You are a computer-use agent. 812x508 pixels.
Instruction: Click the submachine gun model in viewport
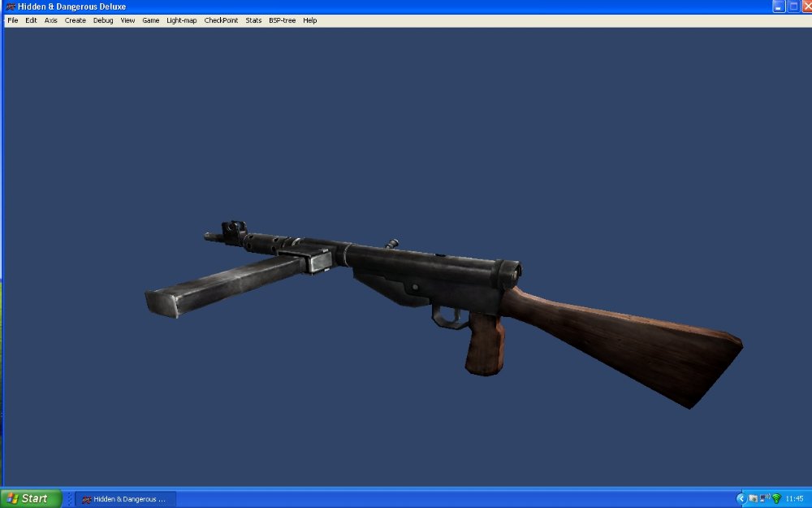(425, 275)
